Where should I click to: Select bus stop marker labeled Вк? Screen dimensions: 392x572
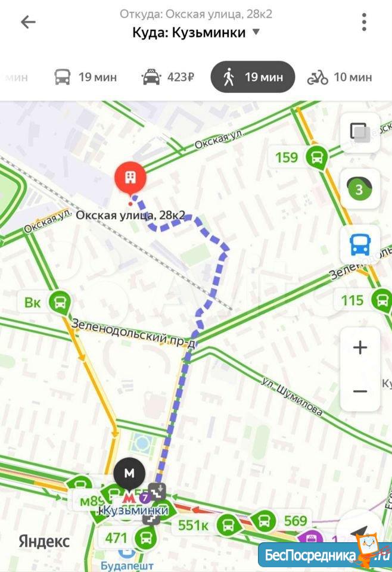60,303
